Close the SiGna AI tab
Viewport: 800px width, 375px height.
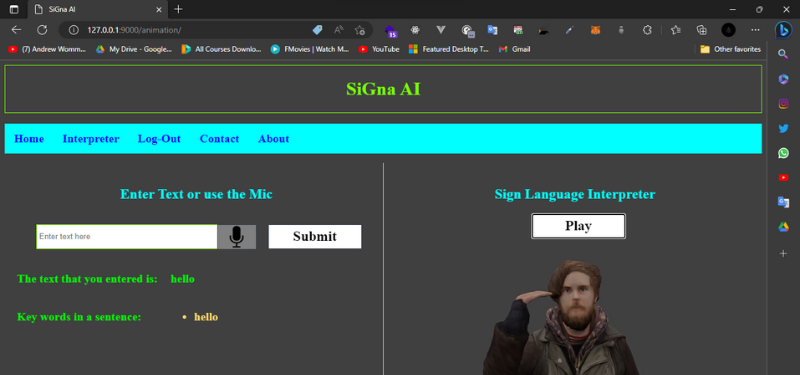point(159,9)
